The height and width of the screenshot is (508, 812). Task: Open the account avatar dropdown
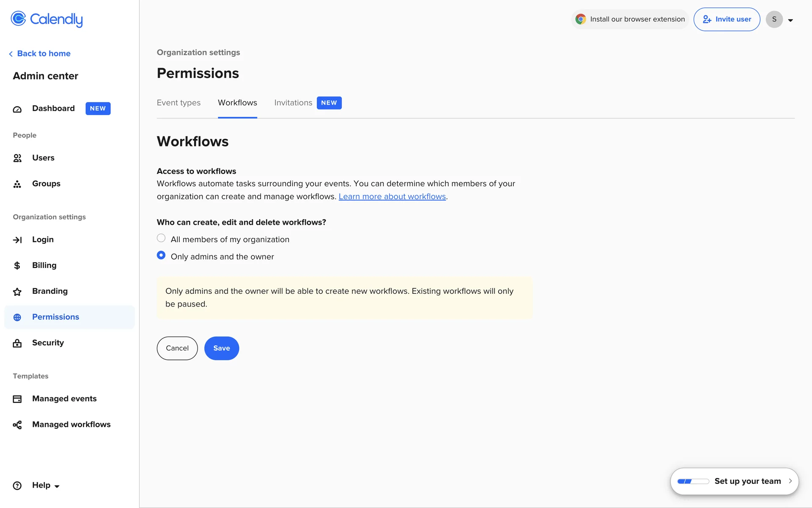click(780, 19)
